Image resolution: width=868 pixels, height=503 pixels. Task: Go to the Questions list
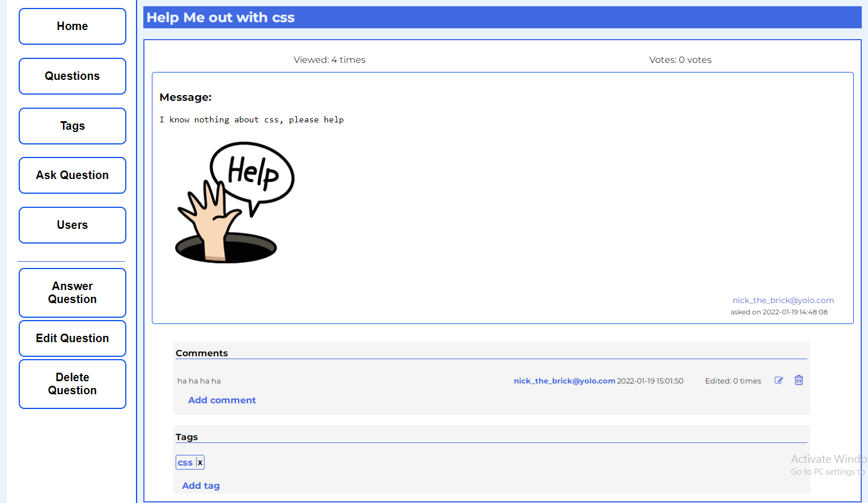point(72,76)
